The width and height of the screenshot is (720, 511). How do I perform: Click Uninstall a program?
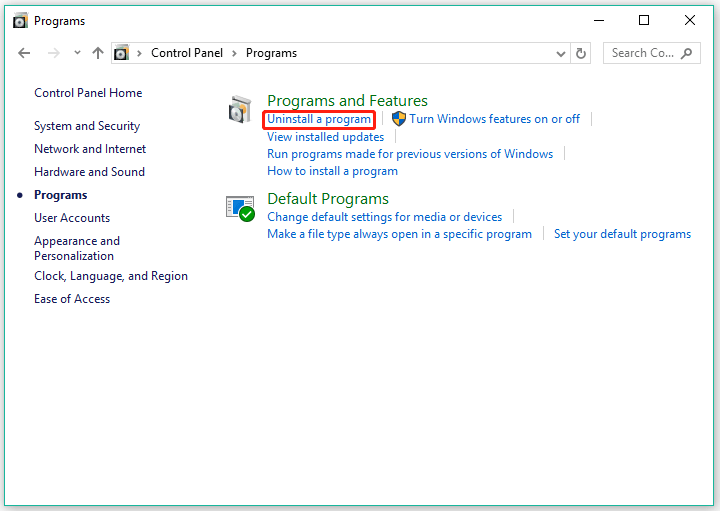[x=319, y=119]
